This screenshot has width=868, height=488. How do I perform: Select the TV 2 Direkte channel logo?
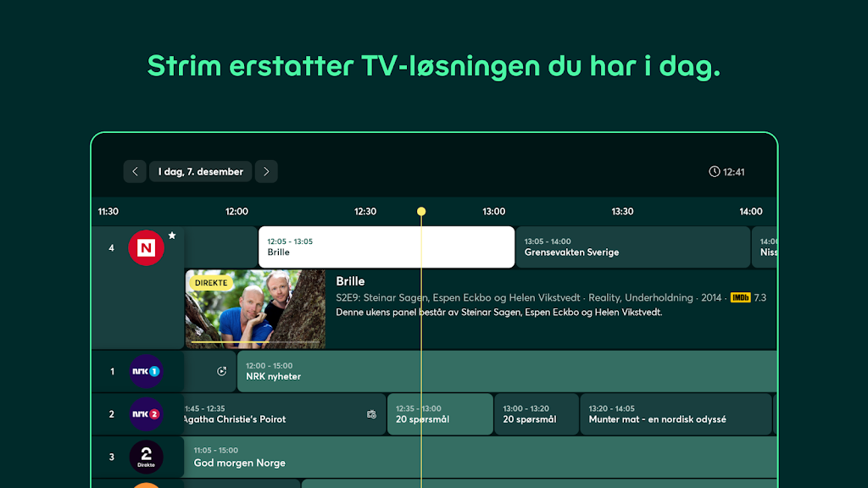pyautogui.click(x=146, y=457)
